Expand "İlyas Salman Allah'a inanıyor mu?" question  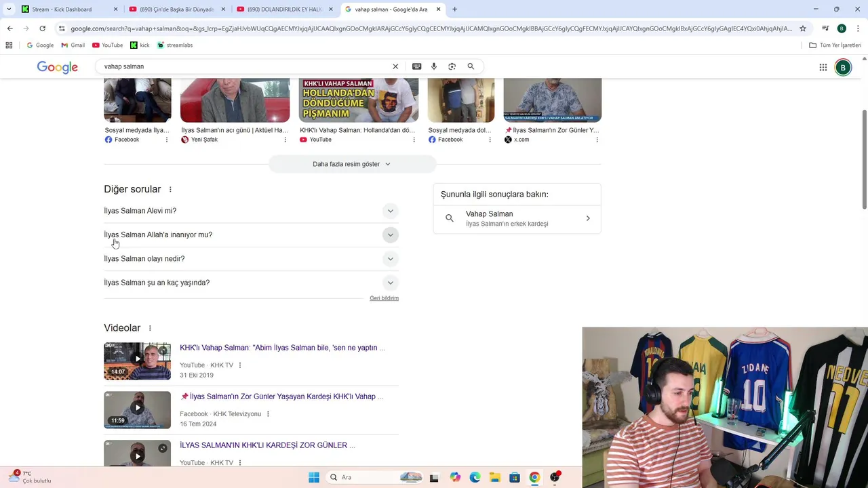point(251,235)
